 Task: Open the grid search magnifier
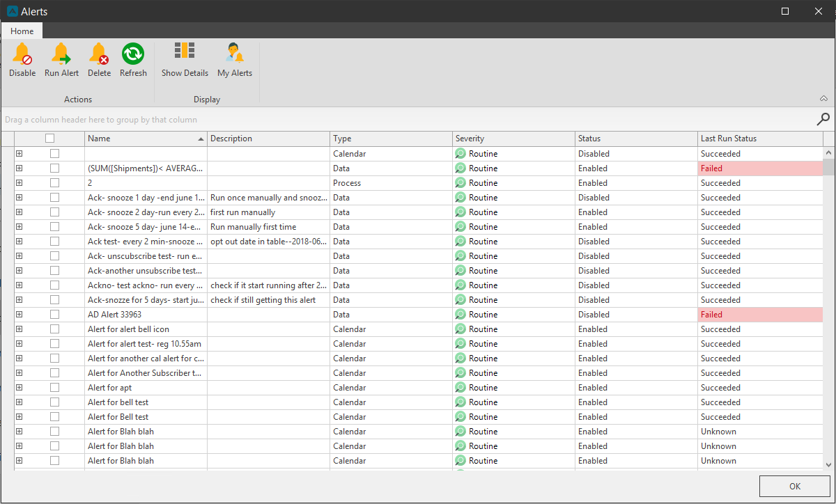tap(823, 119)
